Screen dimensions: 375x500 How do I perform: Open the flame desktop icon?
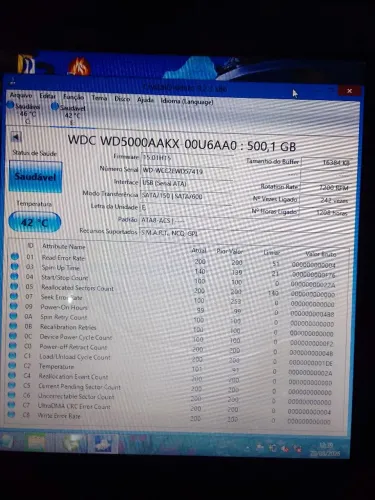[x=79, y=65]
